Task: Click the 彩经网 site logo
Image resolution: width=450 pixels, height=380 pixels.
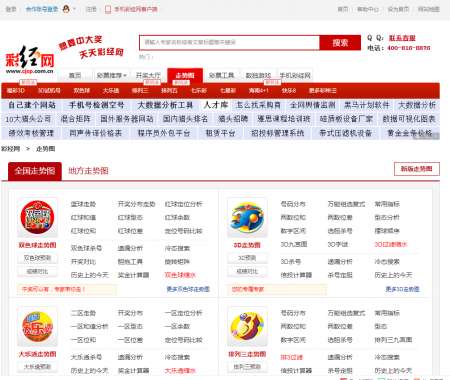Action: [x=29, y=60]
